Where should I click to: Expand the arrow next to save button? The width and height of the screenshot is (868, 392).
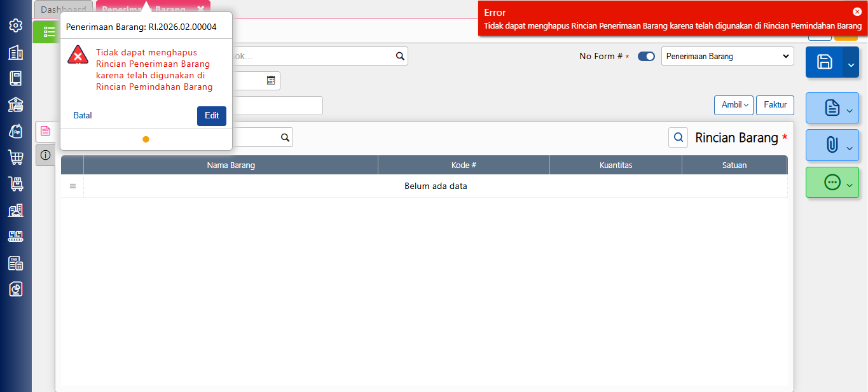851,62
